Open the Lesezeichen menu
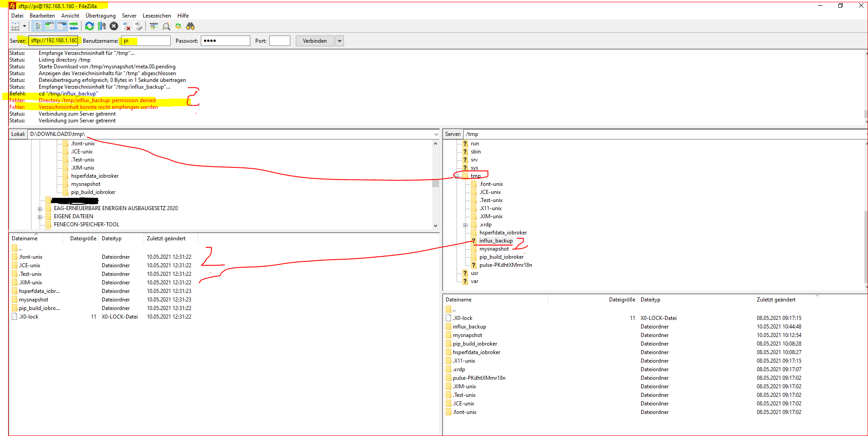Screen dimensions: 868x436 pyautogui.click(x=157, y=16)
